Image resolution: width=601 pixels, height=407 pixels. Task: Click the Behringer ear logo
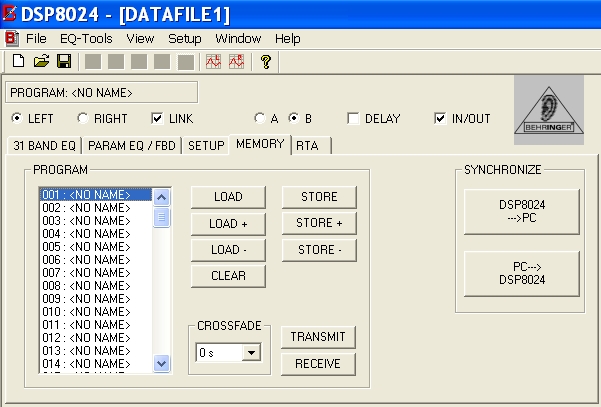tap(549, 110)
